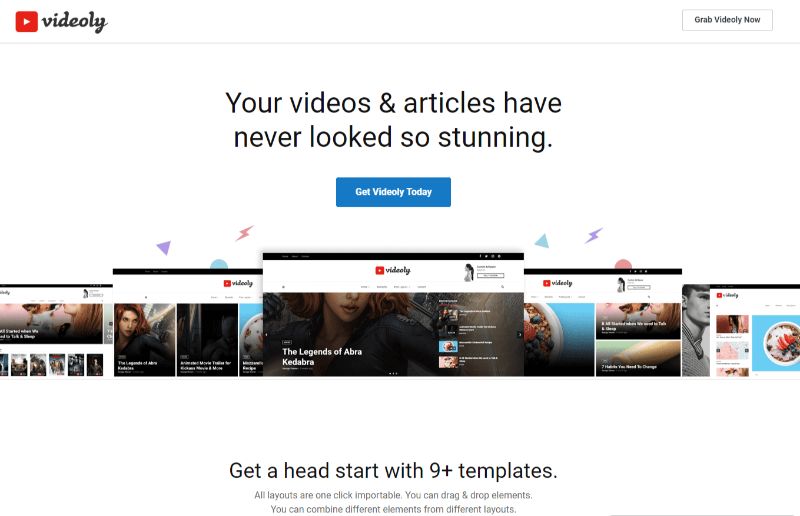Open the template preview with berry bowl image

coord(603,323)
